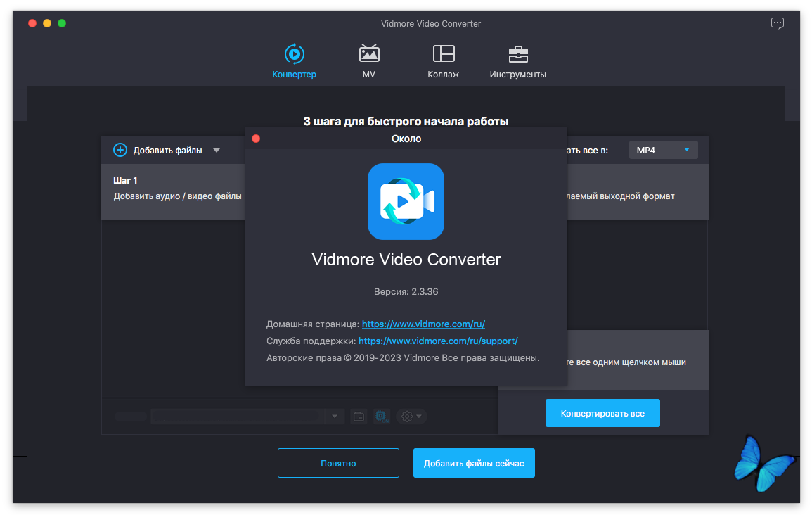The height and width of the screenshot is (515, 812).
Task: Close the Около about dialog
Action: click(x=256, y=139)
